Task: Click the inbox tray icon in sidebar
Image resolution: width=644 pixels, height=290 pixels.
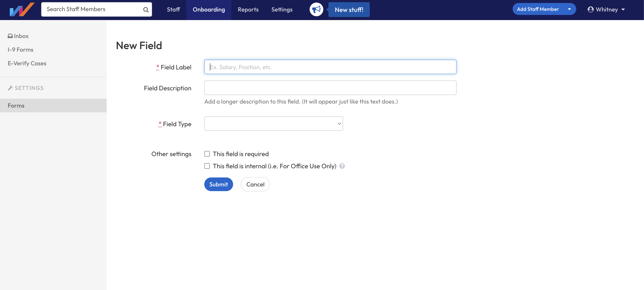Action: [x=10, y=36]
